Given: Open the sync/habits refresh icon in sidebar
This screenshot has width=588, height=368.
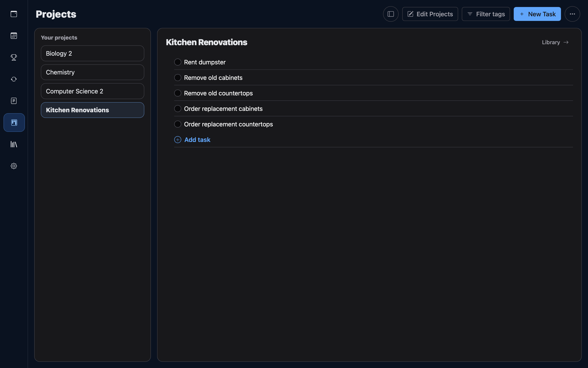Looking at the screenshot, I should coord(14,79).
